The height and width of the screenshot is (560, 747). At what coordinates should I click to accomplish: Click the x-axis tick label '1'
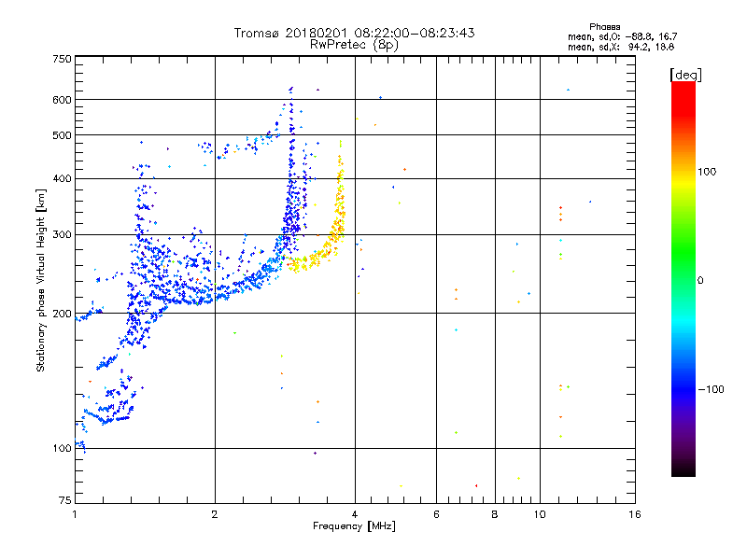75,514
